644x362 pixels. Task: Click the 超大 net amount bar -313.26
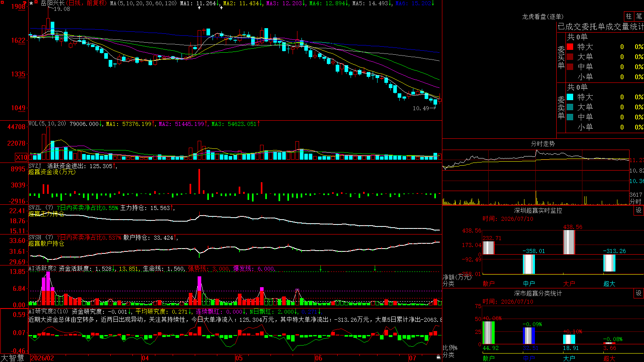(609, 263)
